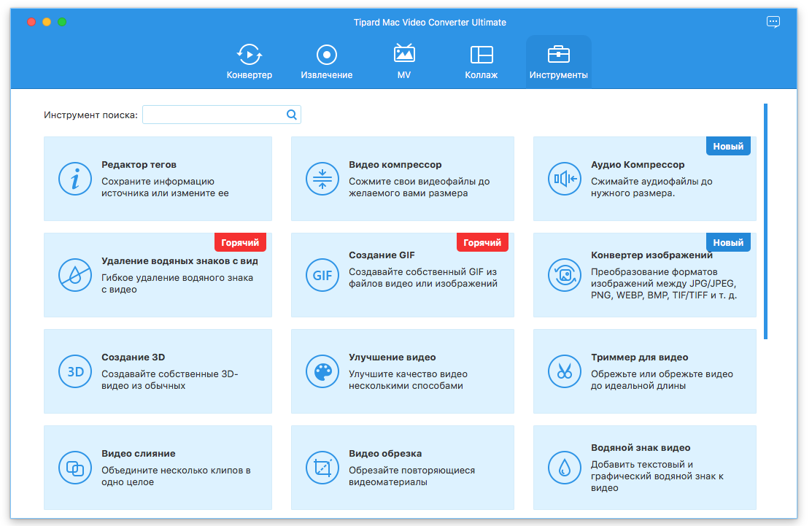Open watermark removal droplet icon
812x526 pixels.
(x=74, y=275)
